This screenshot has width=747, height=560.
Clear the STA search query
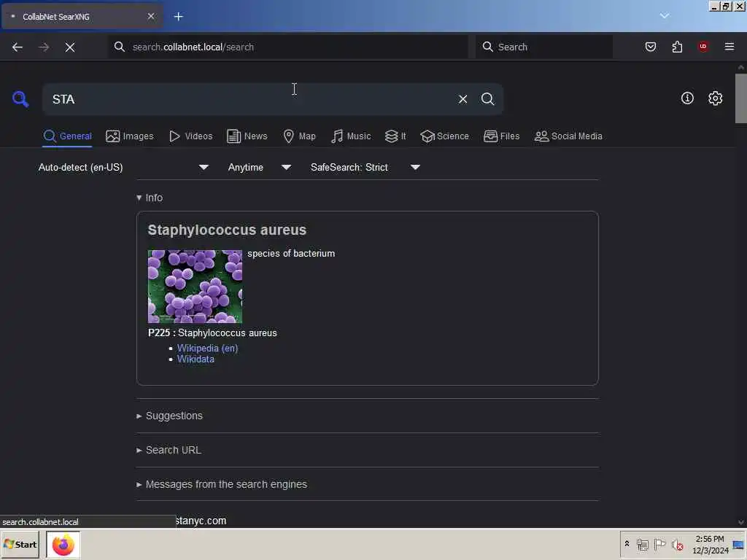pyautogui.click(x=462, y=99)
